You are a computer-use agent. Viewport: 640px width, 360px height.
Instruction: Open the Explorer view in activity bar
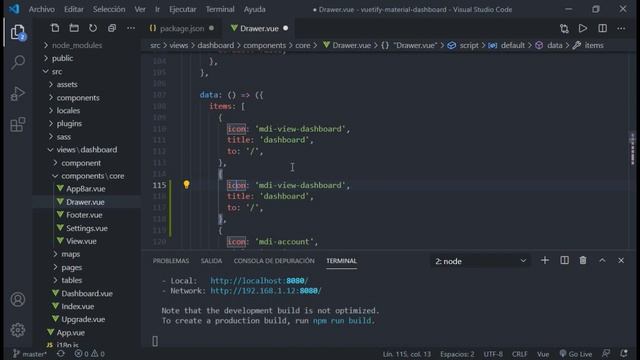(x=18, y=32)
